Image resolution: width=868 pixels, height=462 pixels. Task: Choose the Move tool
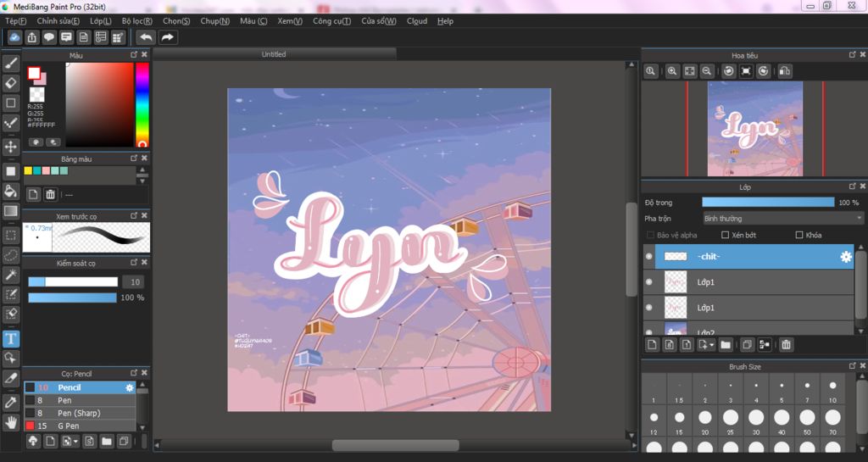[x=10, y=147]
